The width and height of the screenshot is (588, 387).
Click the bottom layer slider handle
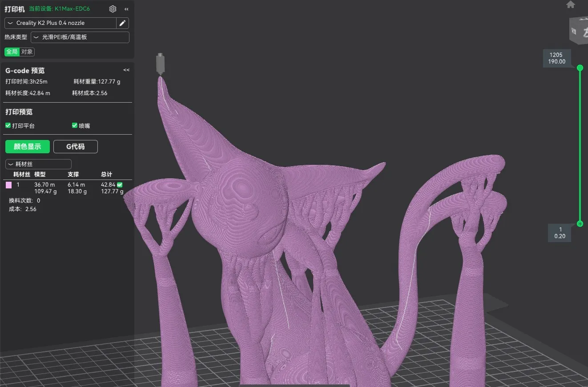click(580, 223)
